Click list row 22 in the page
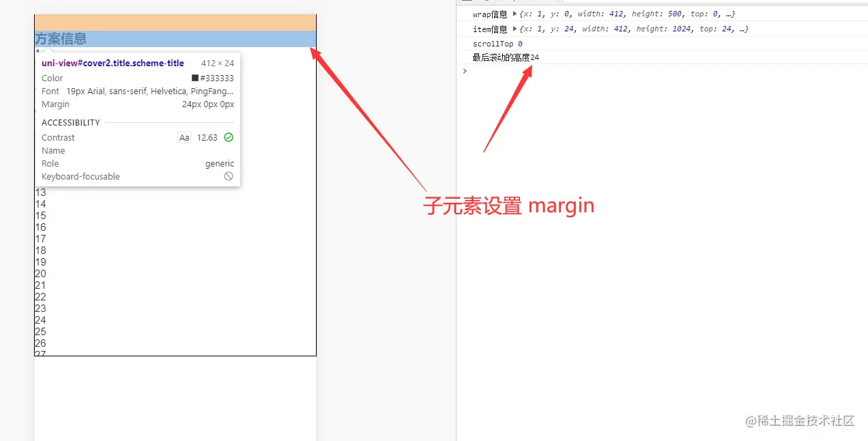868x441 pixels. coord(40,297)
